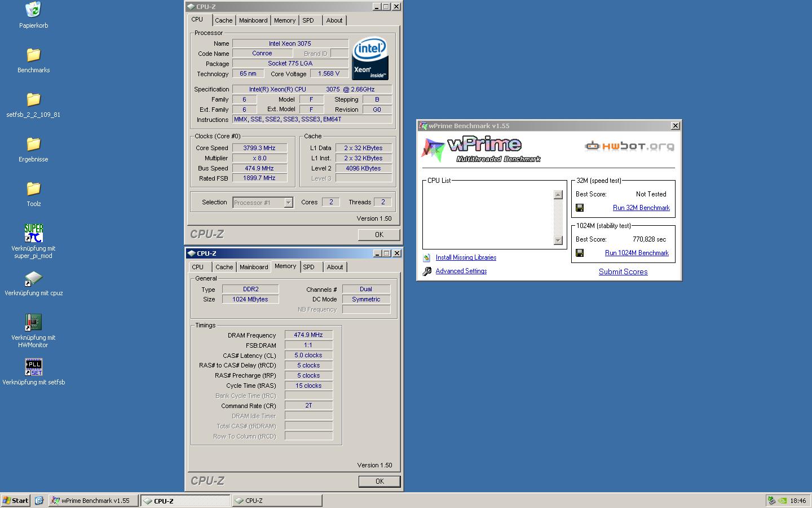Click CPU List scrollbar down arrow
Screen dimensions: 812x508
click(x=558, y=240)
